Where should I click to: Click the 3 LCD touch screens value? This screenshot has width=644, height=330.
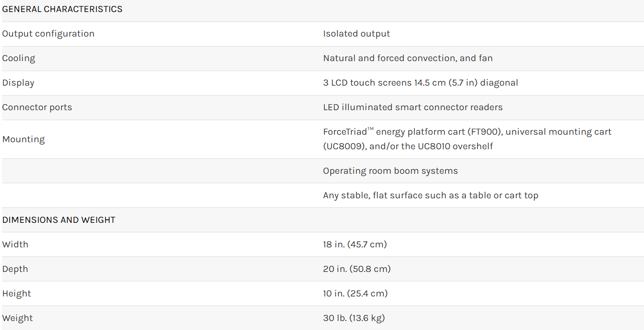(x=420, y=83)
